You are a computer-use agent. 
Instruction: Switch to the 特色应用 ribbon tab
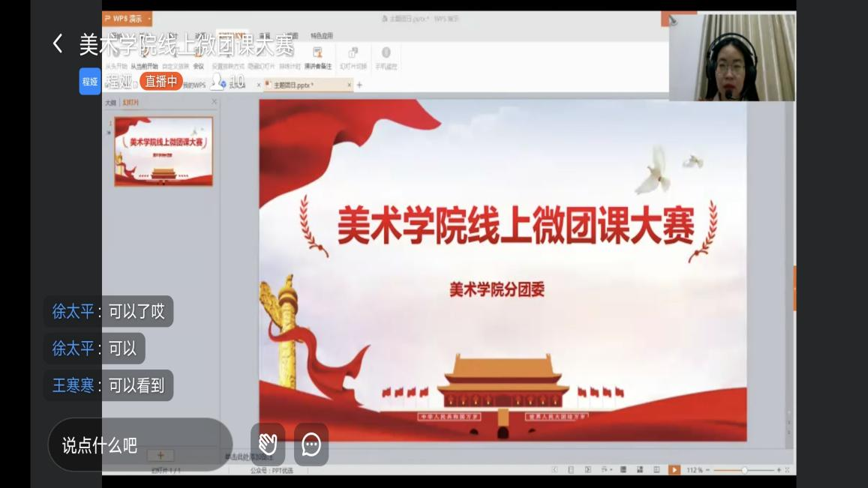pyautogui.click(x=322, y=36)
